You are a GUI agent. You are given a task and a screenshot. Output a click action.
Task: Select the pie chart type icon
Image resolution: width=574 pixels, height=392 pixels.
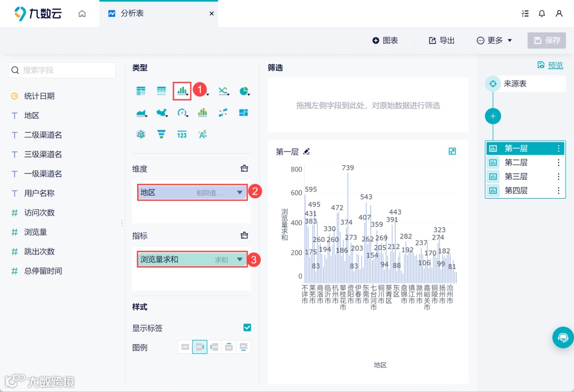pos(244,91)
